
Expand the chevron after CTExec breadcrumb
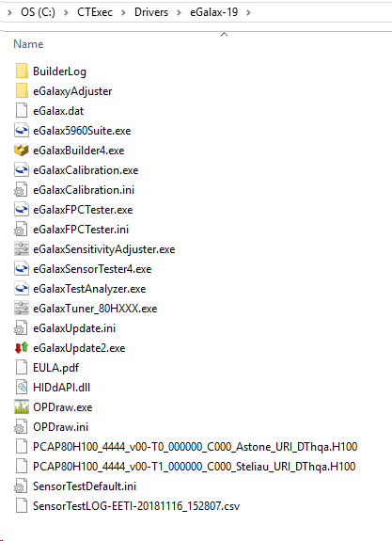(123, 13)
